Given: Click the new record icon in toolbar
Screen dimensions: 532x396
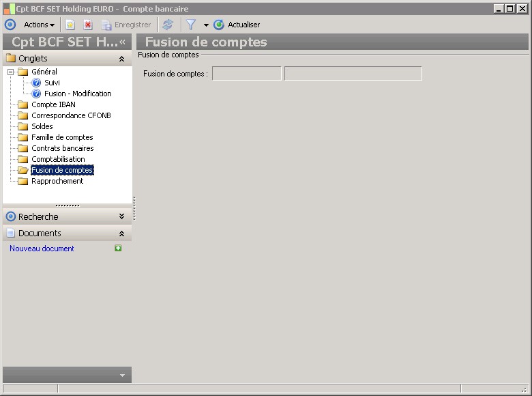Looking at the screenshot, I should [70, 25].
